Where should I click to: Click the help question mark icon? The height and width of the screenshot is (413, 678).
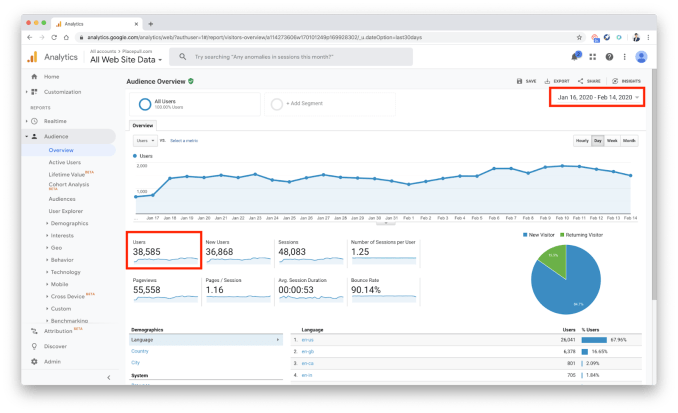tap(609, 57)
